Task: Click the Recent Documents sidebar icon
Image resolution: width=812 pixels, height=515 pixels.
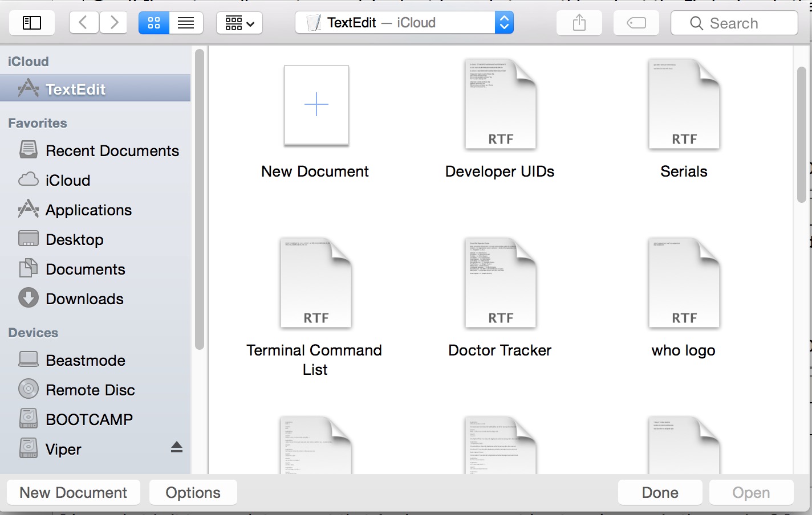Action: tap(29, 150)
